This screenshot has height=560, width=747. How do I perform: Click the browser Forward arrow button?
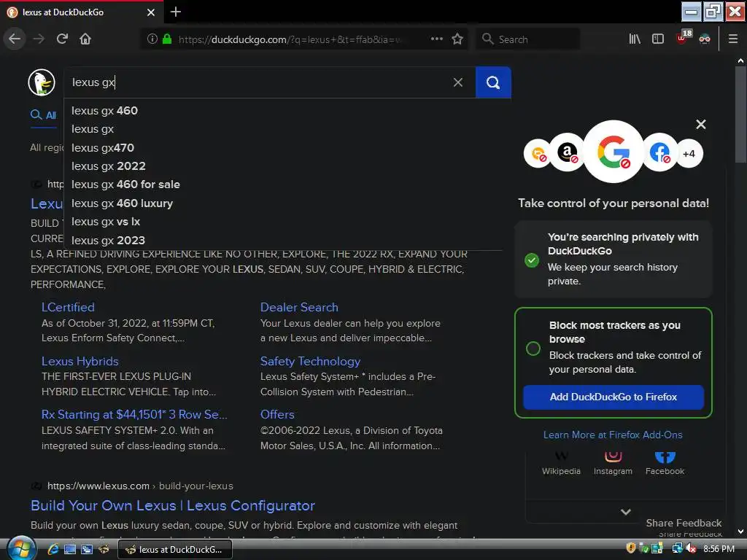(39, 39)
